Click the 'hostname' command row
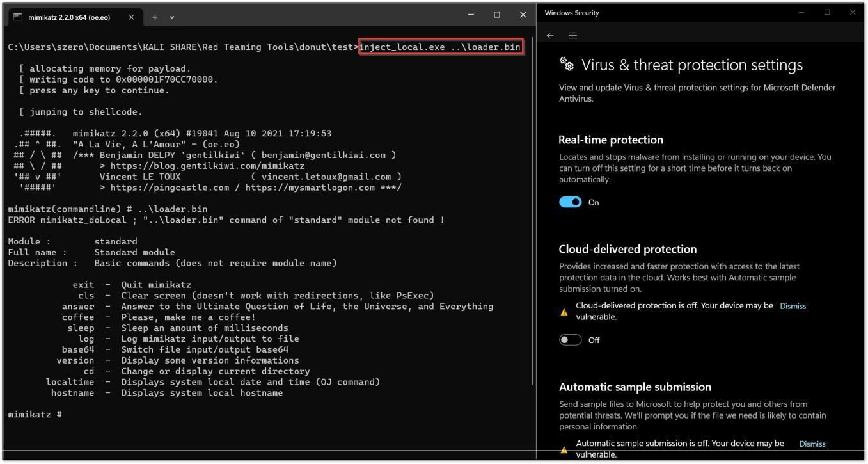 pos(167,393)
